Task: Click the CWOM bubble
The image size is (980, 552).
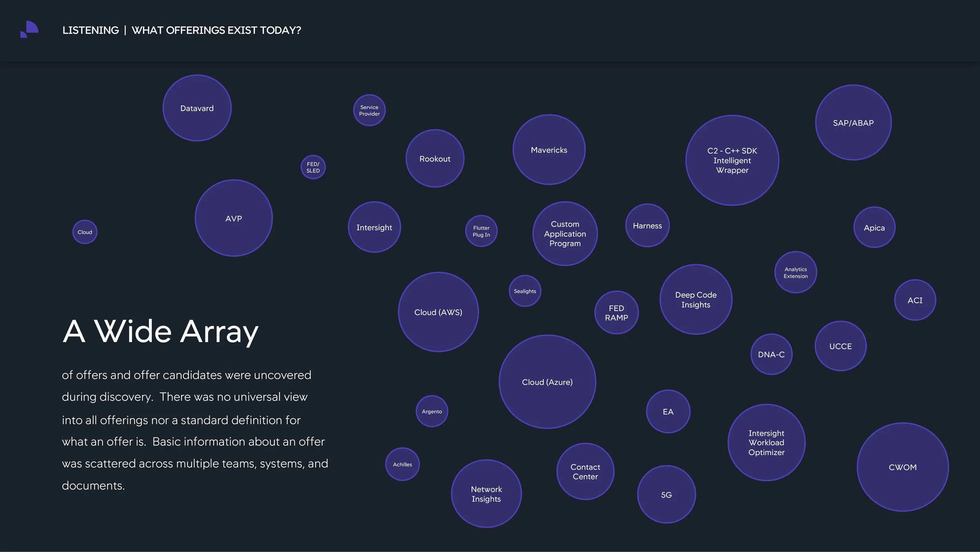Action: (902, 467)
